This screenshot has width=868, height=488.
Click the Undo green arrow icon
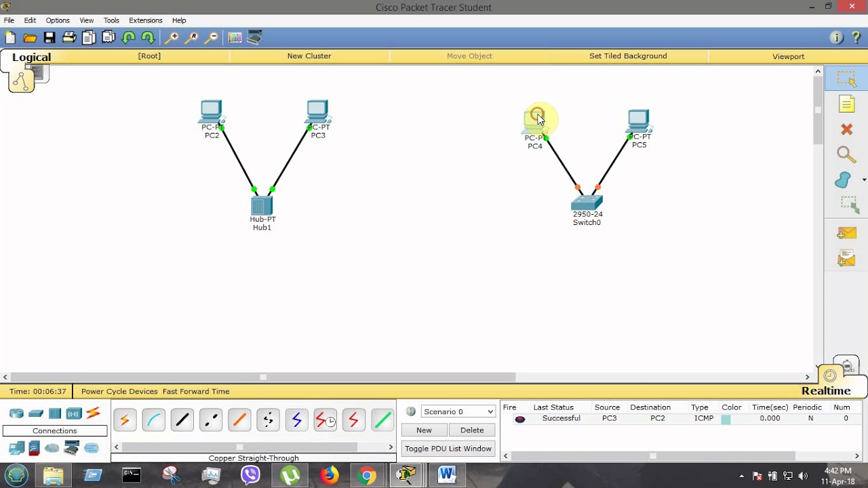tap(128, 38)
